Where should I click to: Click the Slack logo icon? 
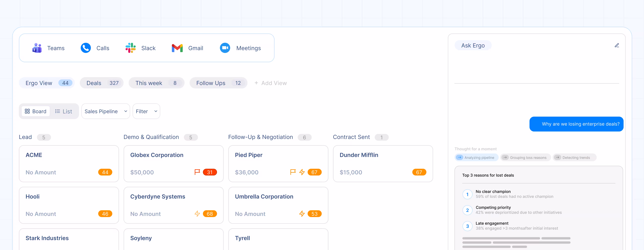131,48
